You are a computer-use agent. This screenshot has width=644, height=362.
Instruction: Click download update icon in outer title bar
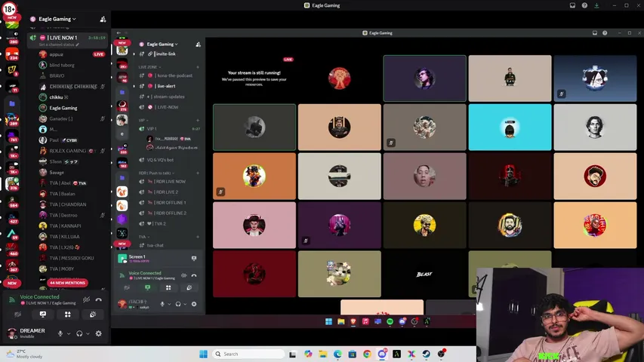pos(596,5)
